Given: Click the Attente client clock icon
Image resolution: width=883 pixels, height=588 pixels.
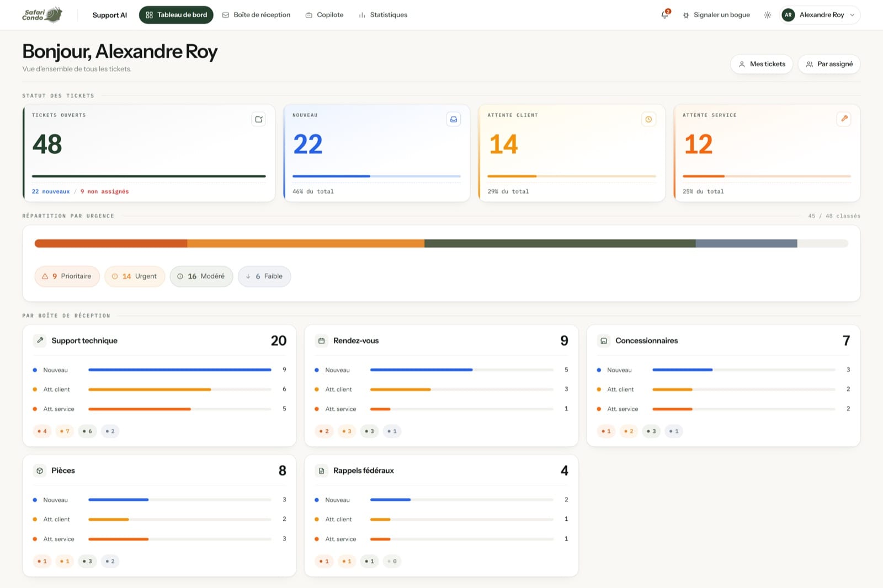Looking at the screenshot, I should click(x=648, y=119).
